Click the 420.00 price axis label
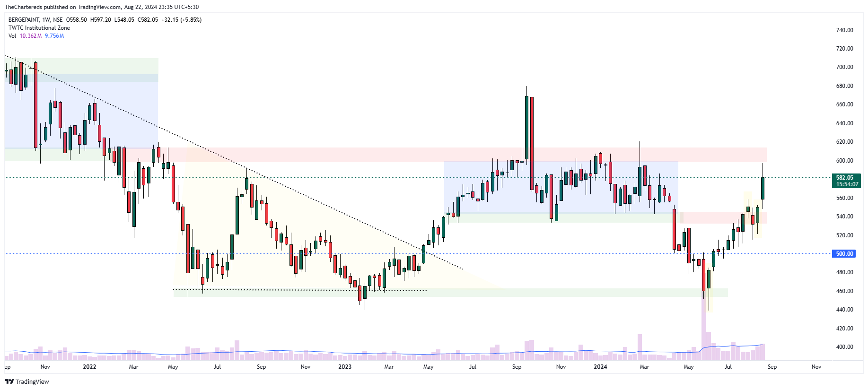 [844, 329]
